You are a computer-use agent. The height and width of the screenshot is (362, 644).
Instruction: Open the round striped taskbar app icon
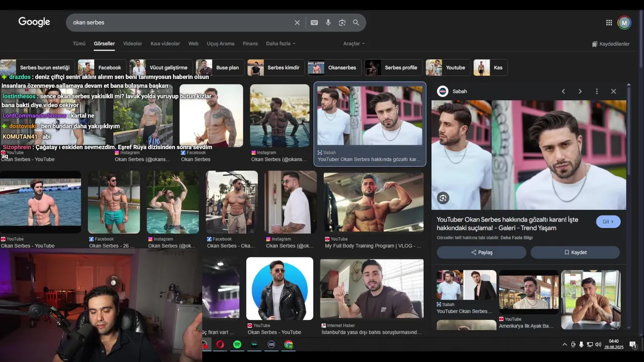271,344
